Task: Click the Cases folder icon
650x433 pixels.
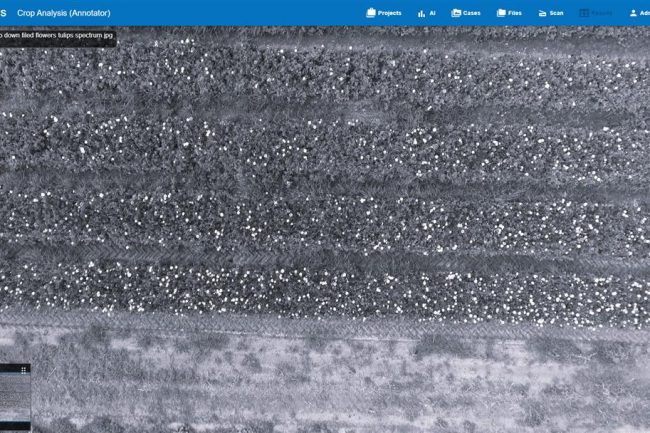Action: coord(456,13)
